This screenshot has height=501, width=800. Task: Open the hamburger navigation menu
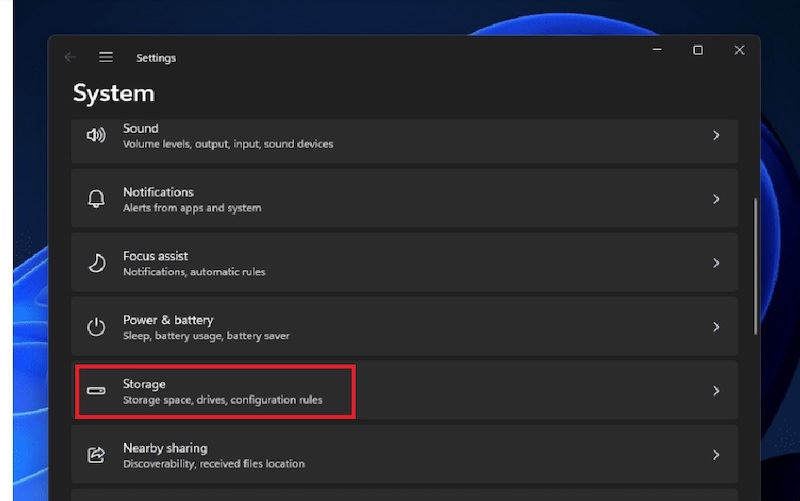pyautogui.click(x=106, y=57)
